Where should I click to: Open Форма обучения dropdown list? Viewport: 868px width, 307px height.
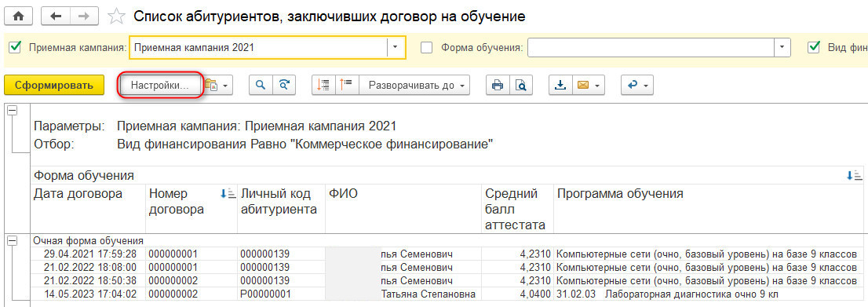coord(782,48)
